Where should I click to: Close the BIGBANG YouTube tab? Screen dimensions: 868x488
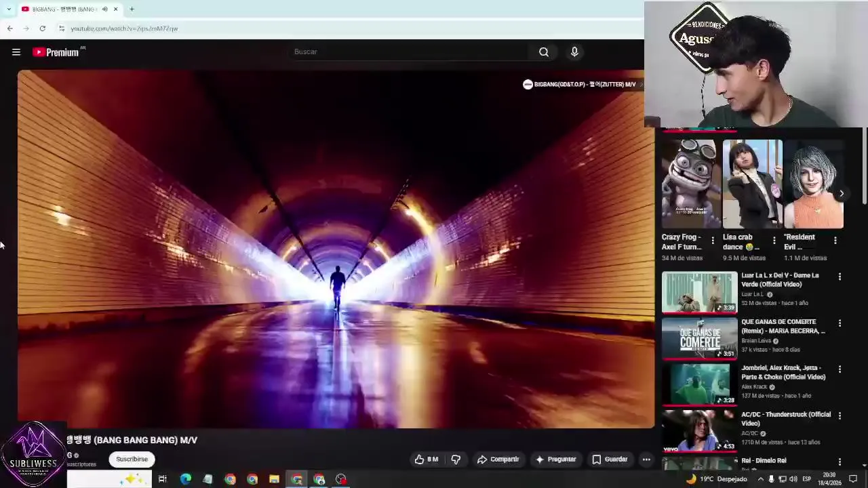click(x=115, y=9)
